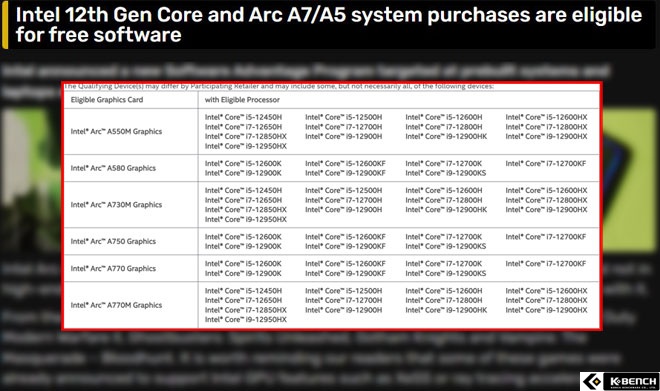This screenshot has width=660, height=391.
Task: Select the Intel Arc A580 Graphics row
Action: (x=331, y=168)
